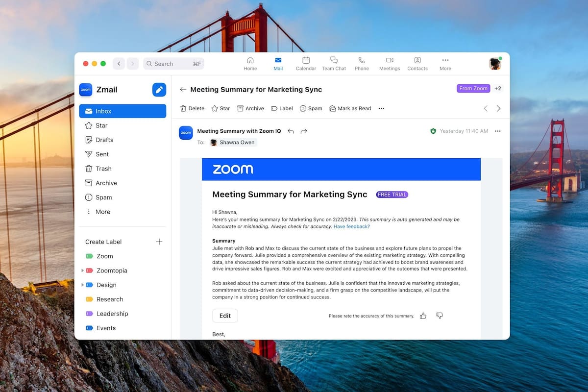Click the search field

pos(173,63)
